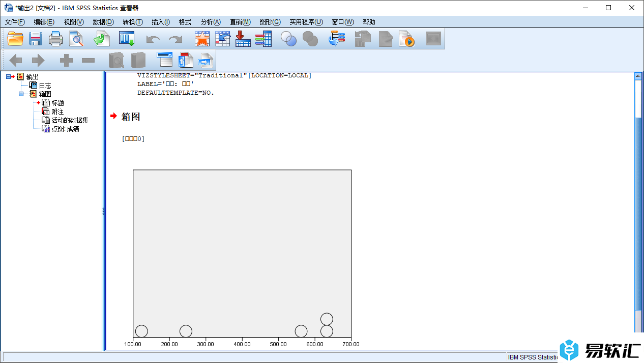The height and width of the screenshot is (363, 644).
Task: Select 箱图 in the outline tree
Action: click(x=45, y=94)
